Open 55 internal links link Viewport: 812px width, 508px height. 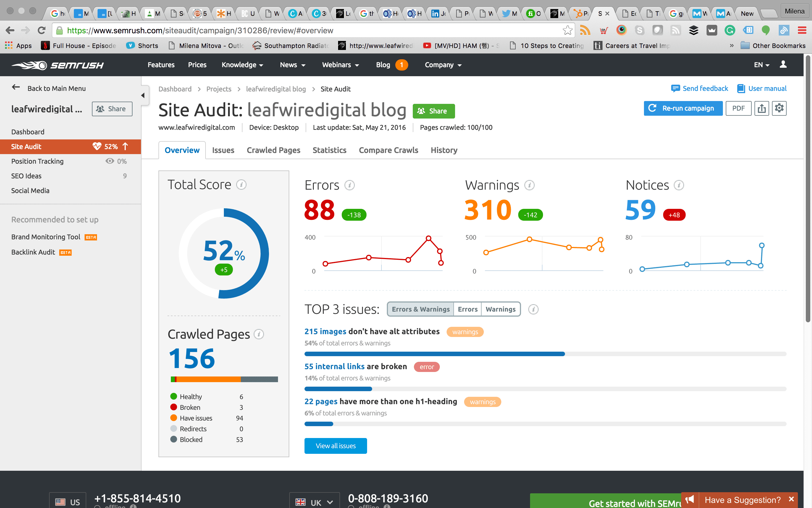(334, 366)
